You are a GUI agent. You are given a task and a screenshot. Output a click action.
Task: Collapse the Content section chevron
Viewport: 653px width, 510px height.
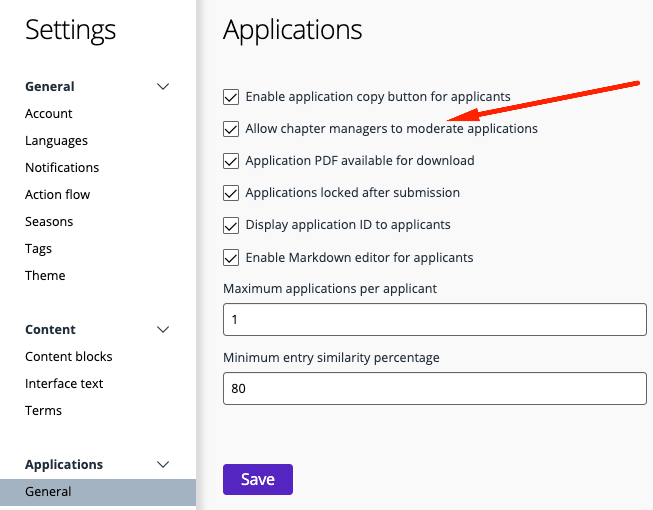pyautogui.click(x=163, y=330)
